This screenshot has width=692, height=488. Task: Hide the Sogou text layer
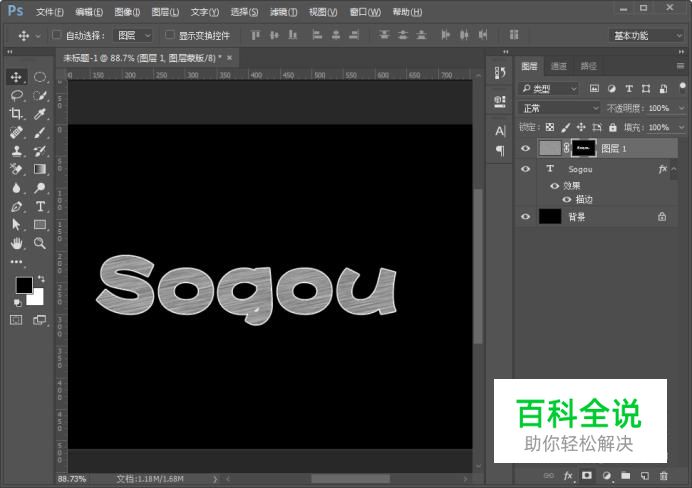pyautogui.click(x=525, y=169)
